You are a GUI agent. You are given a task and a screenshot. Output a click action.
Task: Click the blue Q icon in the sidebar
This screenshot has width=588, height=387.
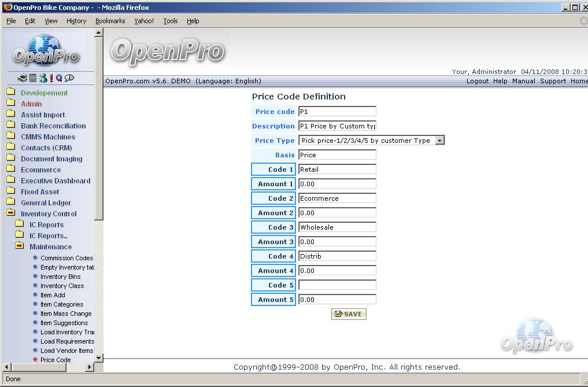pyautogui.click(x=59, y=78)
